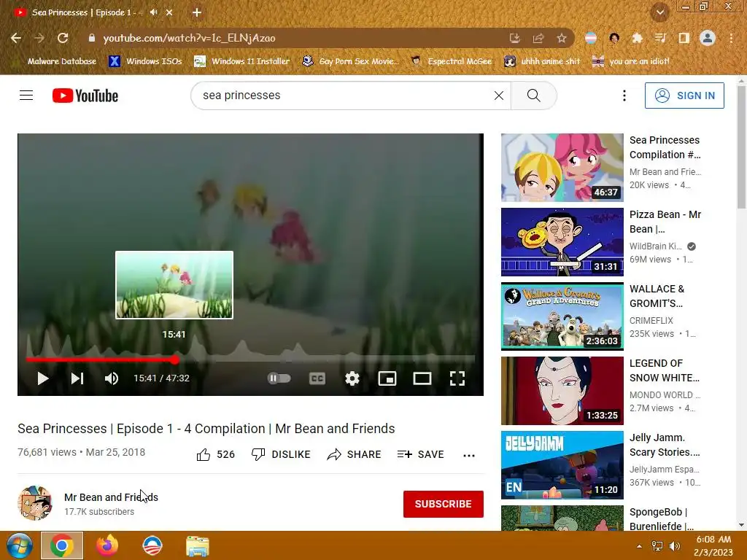The width and height of the screenshot is (747, 560).
Task: Click the search magnifier button
Action: click(533, 96)
